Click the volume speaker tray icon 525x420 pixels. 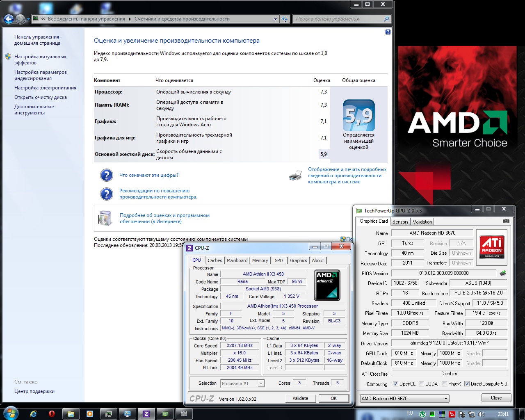coord(481,414)
